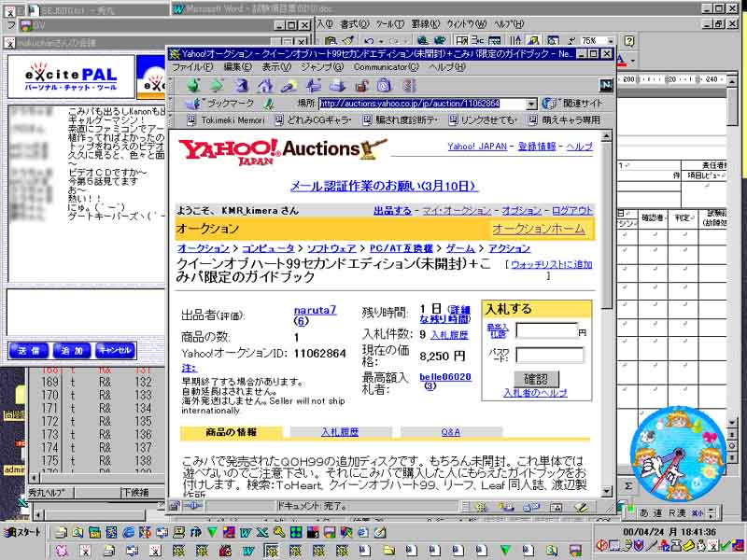Screen dimensions: 747x560
Task: Expand the location URL history dropdown
Action: [531, 104]
